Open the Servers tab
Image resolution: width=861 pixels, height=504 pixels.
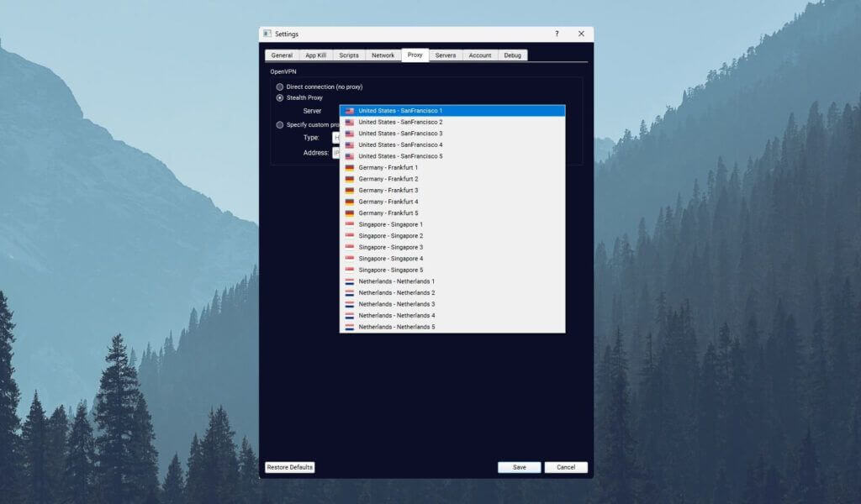click(446, 55)
